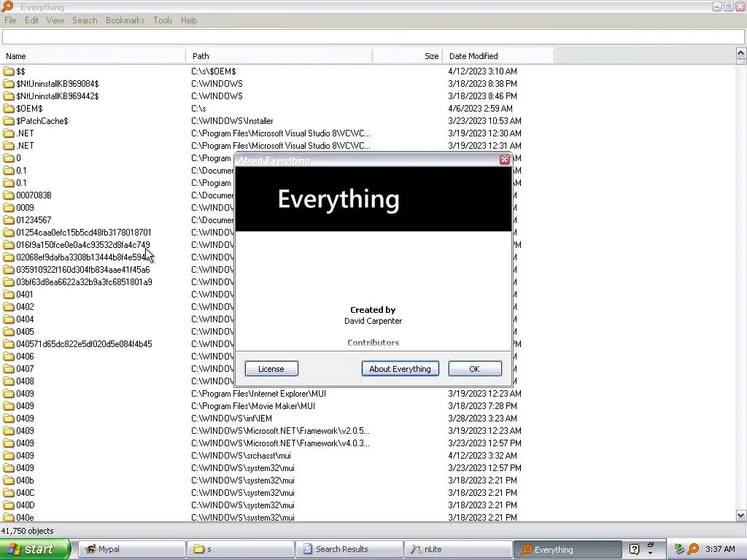Click Everything magnifier icon in system tray

(693, 549)
